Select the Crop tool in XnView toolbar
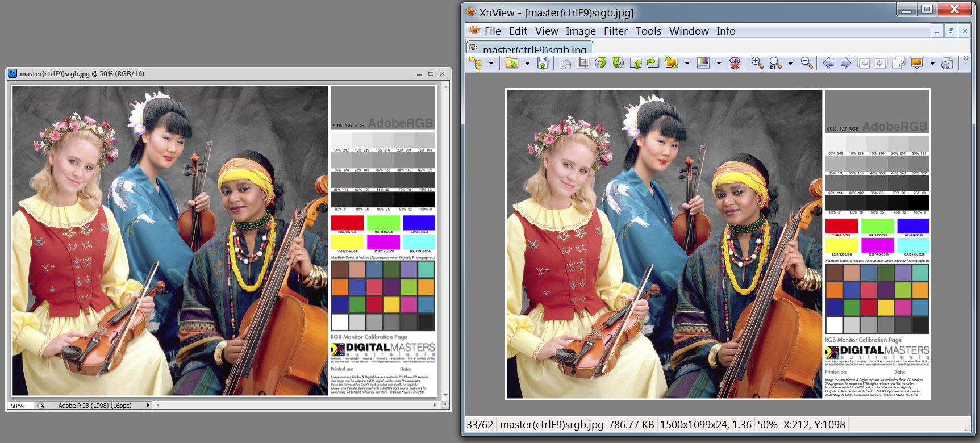The image size is (980, 443). pos(583,63)
